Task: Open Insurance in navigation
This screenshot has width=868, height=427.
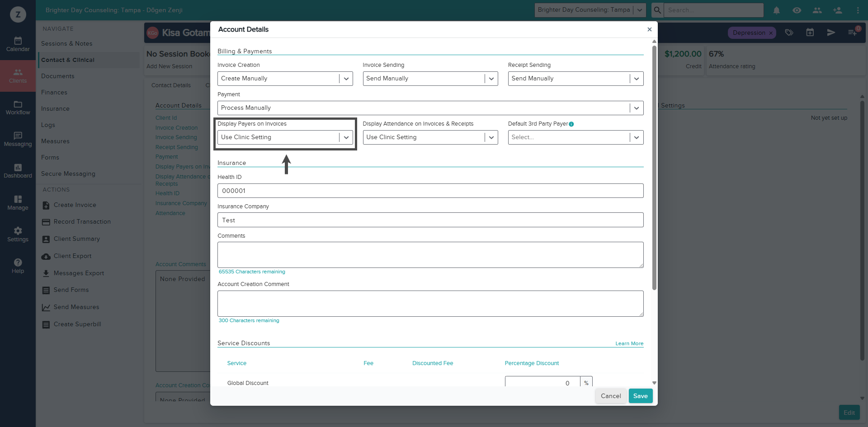Action: pos(55,109)
